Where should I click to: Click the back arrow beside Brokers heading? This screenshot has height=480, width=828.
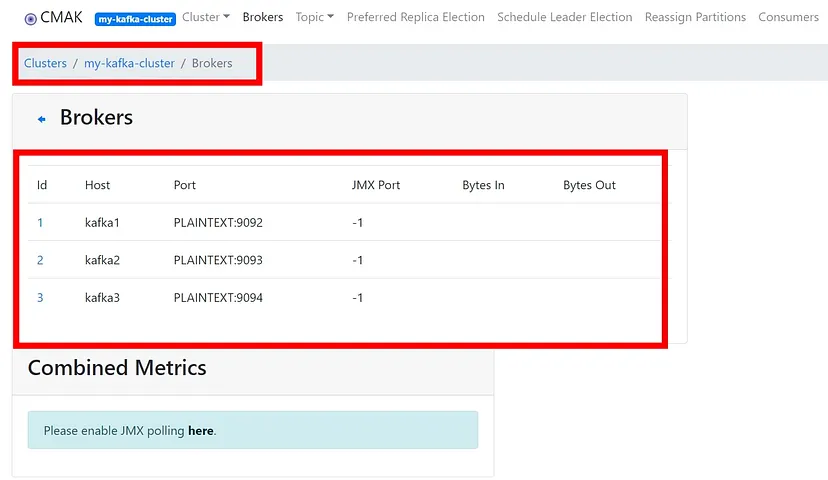(42, 119)
